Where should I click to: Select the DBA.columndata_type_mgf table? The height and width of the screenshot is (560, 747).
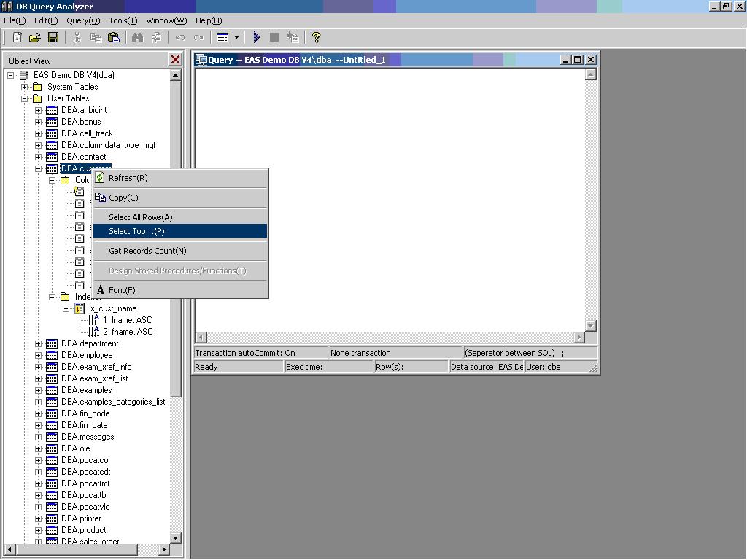pyautogui.click(x=108, y=145)
